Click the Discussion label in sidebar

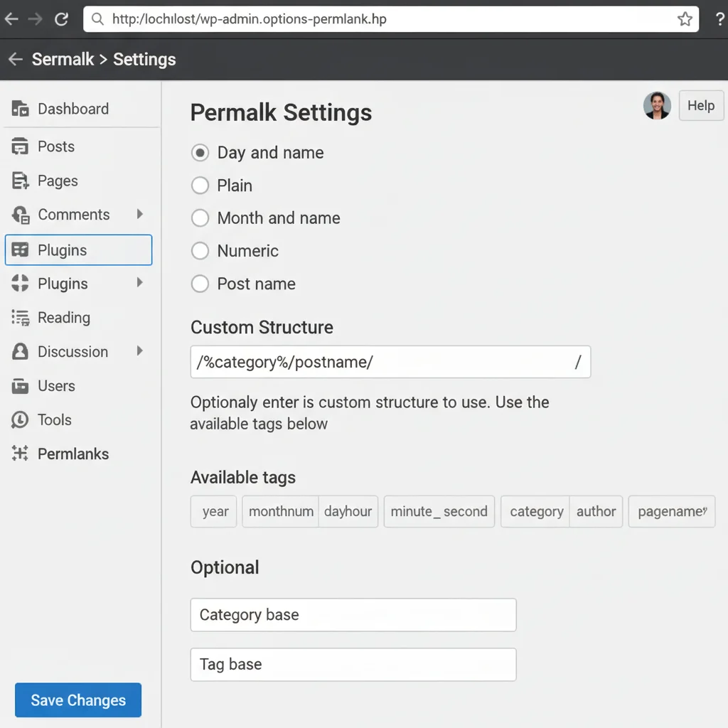click(x=73, y=351)
